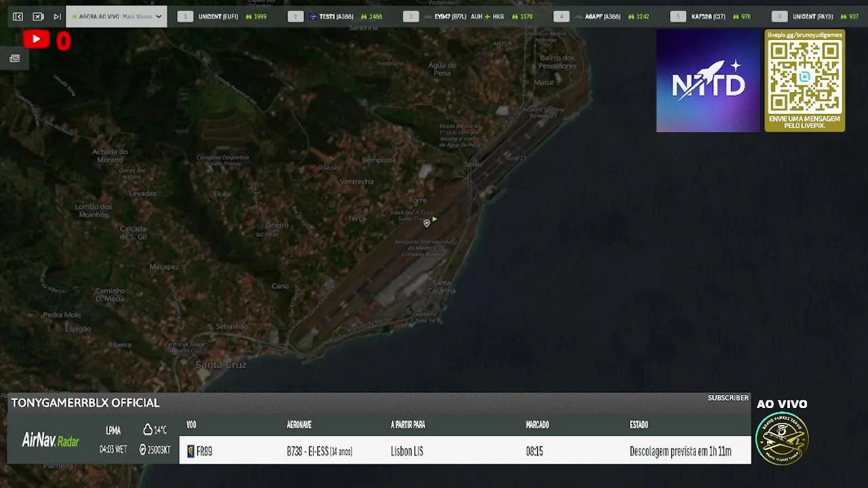Select tracked flight UNIDENT (PAY3)

pyautogui.click(x=812, y=16)
